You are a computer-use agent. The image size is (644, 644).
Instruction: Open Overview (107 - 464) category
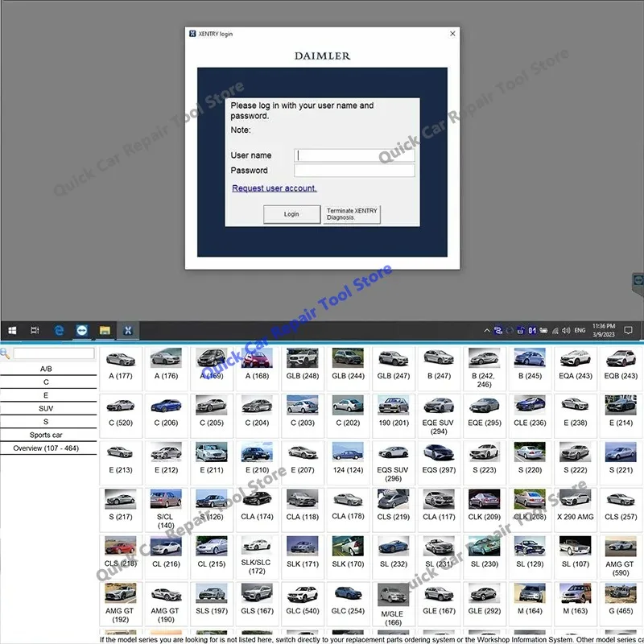point(46,448)
